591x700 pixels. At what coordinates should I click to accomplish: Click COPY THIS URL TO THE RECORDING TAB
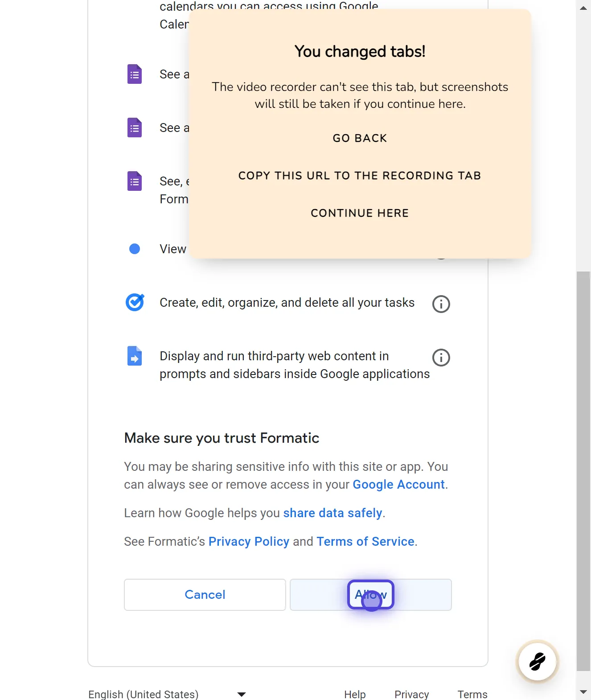tap(359, 175)
